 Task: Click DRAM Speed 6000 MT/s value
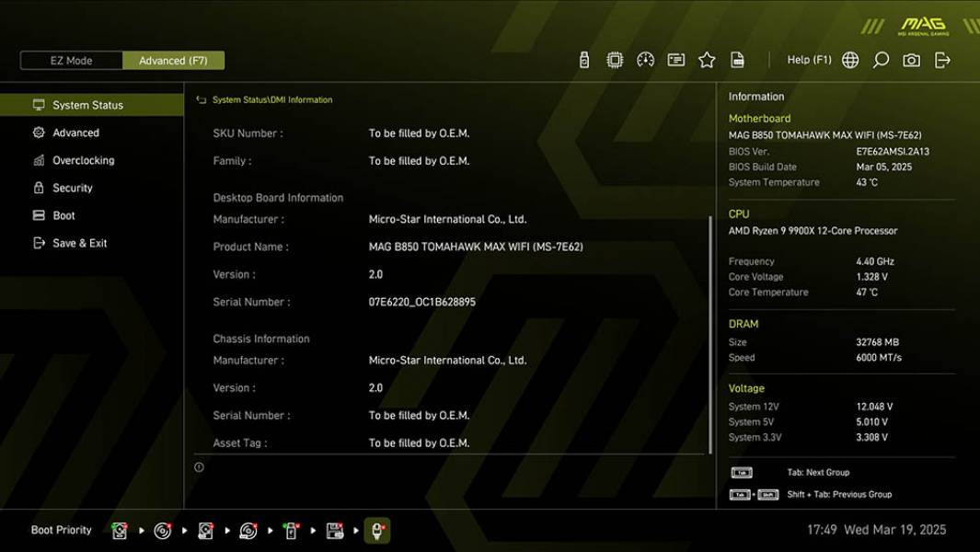(x=879, y=358)
